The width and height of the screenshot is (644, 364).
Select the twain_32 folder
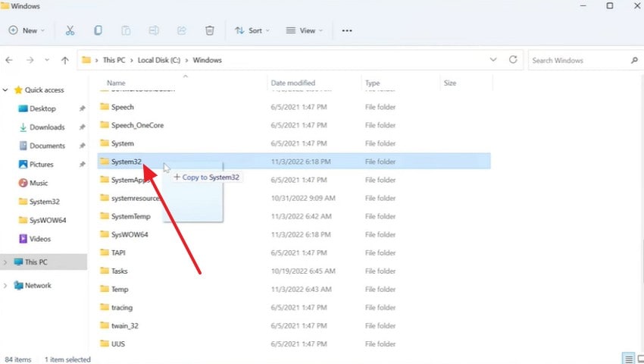point(294,325)
